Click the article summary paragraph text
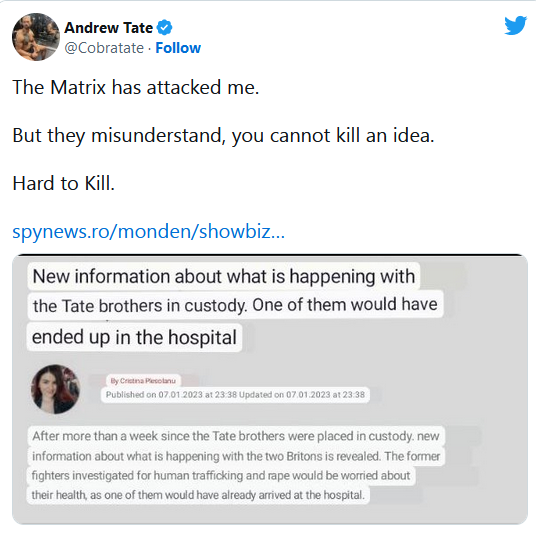Viewport: 536px width, 534px height. pyautogui.click(x=236, y=465)
